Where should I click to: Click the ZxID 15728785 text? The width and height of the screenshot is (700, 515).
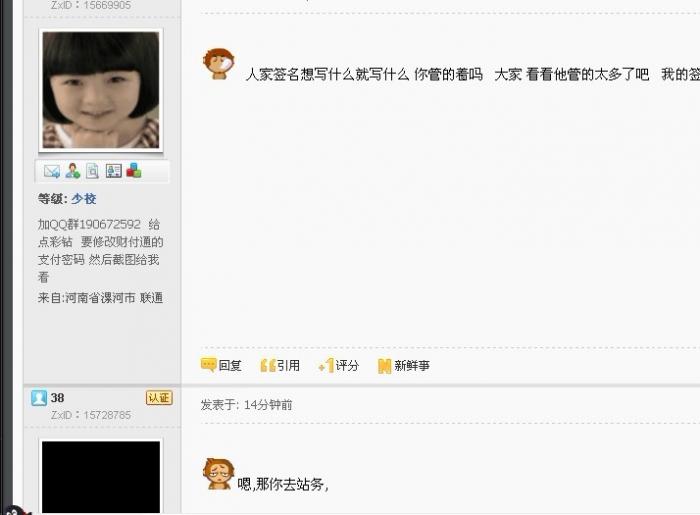click(x=91, y=415)
